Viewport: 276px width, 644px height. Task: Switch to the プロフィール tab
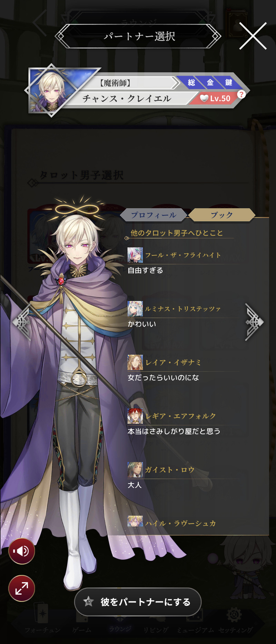(x=154, y=215)
